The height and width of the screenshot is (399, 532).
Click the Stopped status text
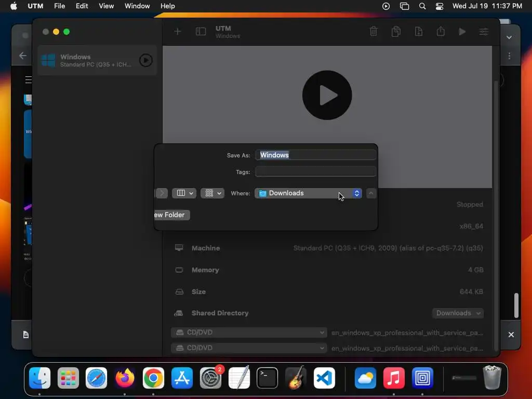coord(470,204)
